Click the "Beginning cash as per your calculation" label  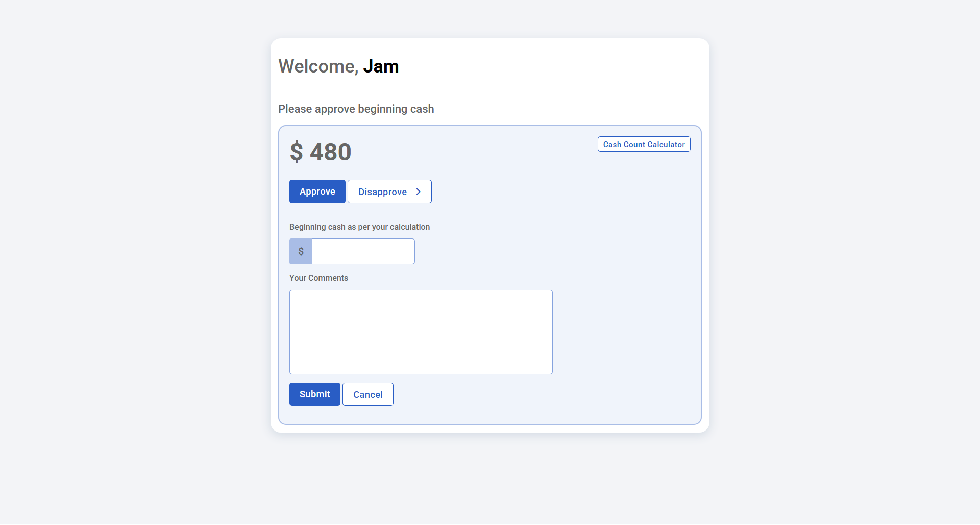tap(359, 227)
